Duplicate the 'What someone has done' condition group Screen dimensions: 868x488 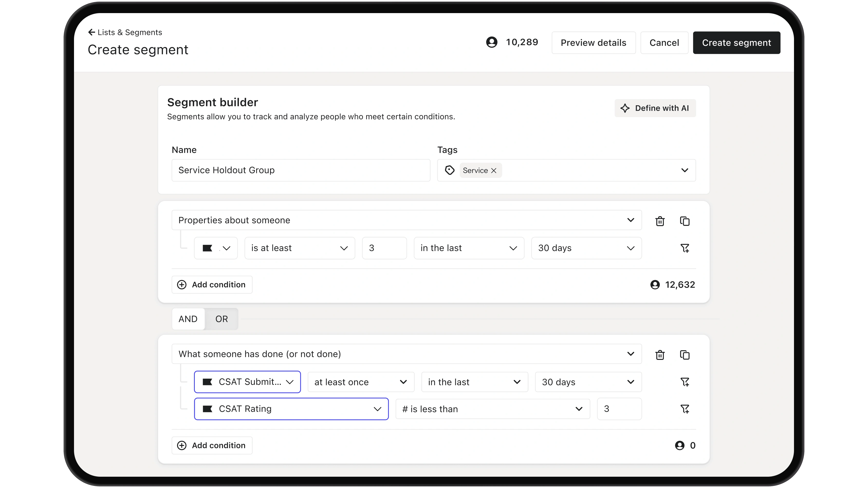(684, 355)
